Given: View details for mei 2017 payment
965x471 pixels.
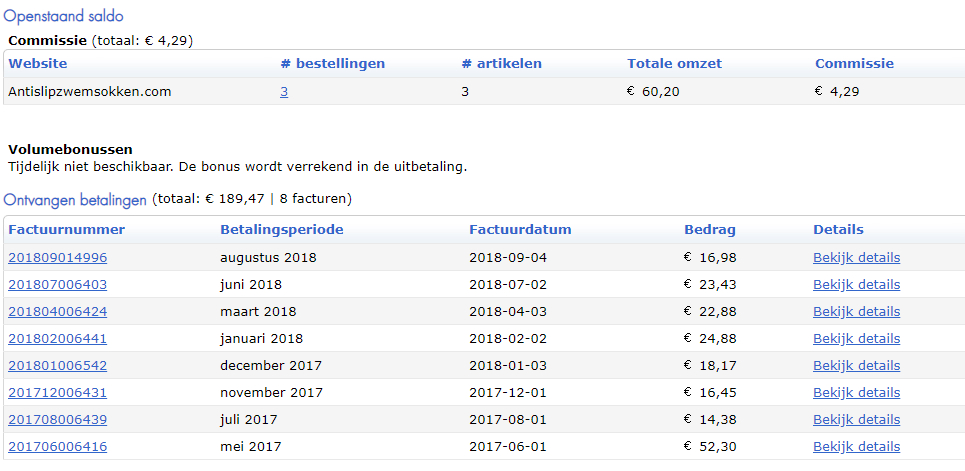Looking at the screenshot, I should coord(856,447).
